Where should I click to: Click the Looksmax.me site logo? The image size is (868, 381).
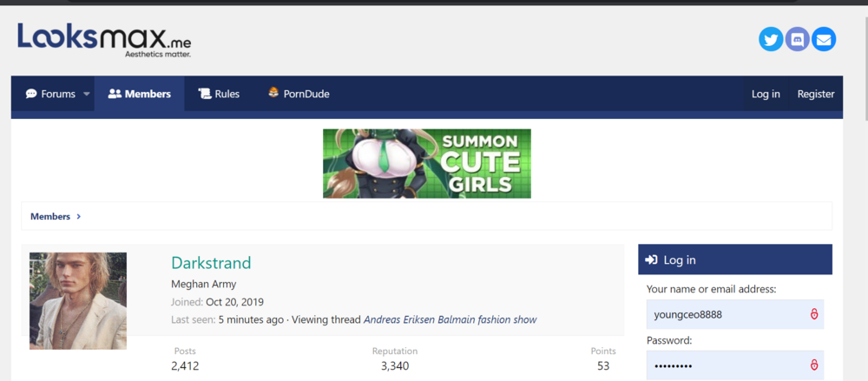pyautogui.click(x=104, y=40)
